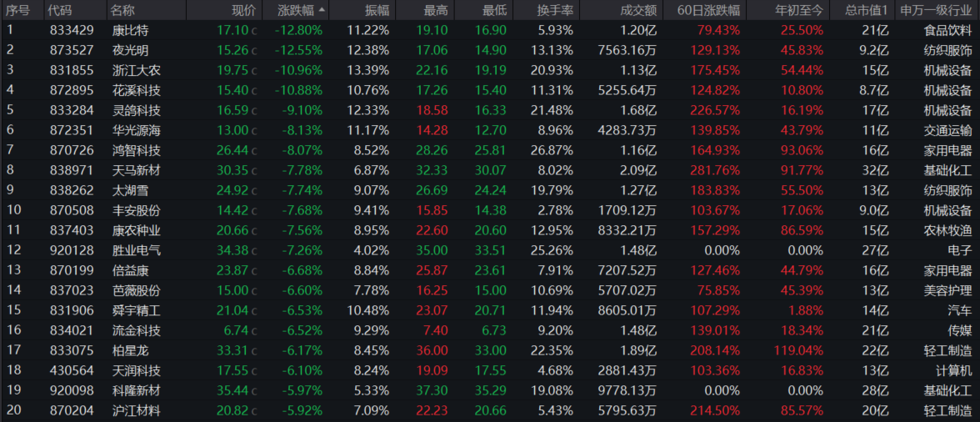Image resolution: width=980 pixels, height=422 pixels.
Task: Click 农林牧渔 industry cell
Action: pyautogui.click(x=948, y=230)
